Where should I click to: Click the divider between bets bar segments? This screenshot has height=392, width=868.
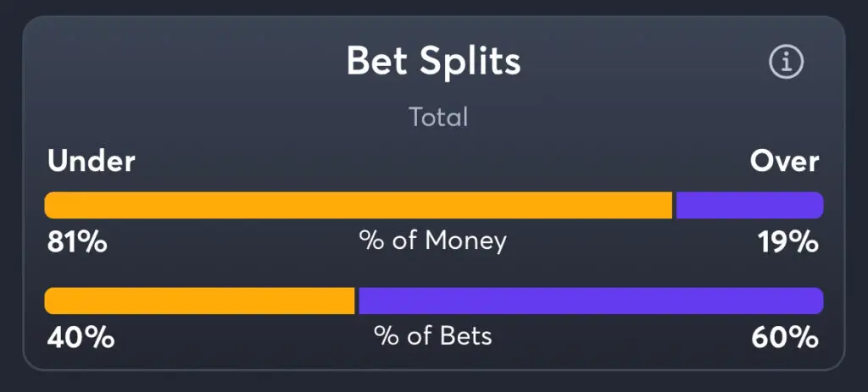(357, 301)
